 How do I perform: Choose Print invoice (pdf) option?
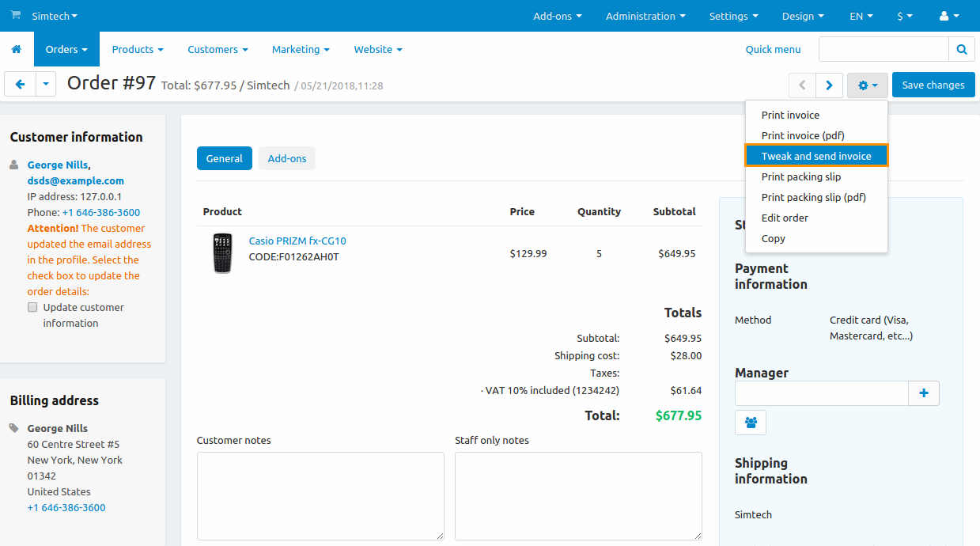(816, 135)
